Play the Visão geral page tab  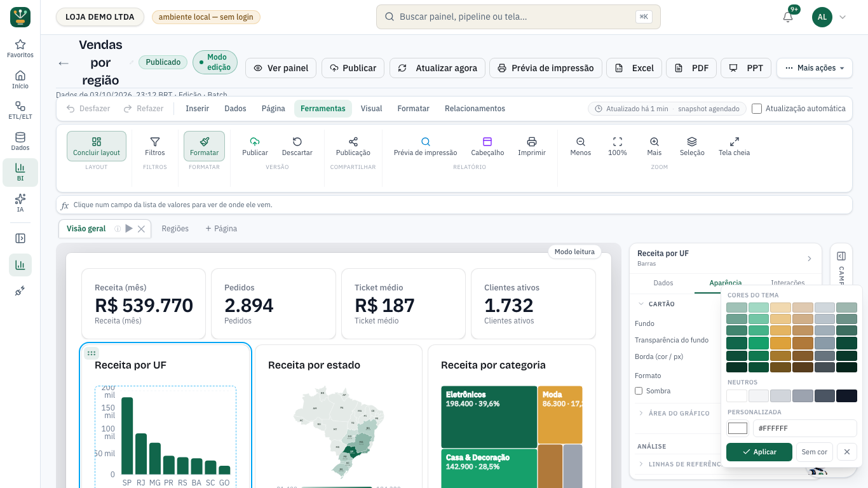129,229
